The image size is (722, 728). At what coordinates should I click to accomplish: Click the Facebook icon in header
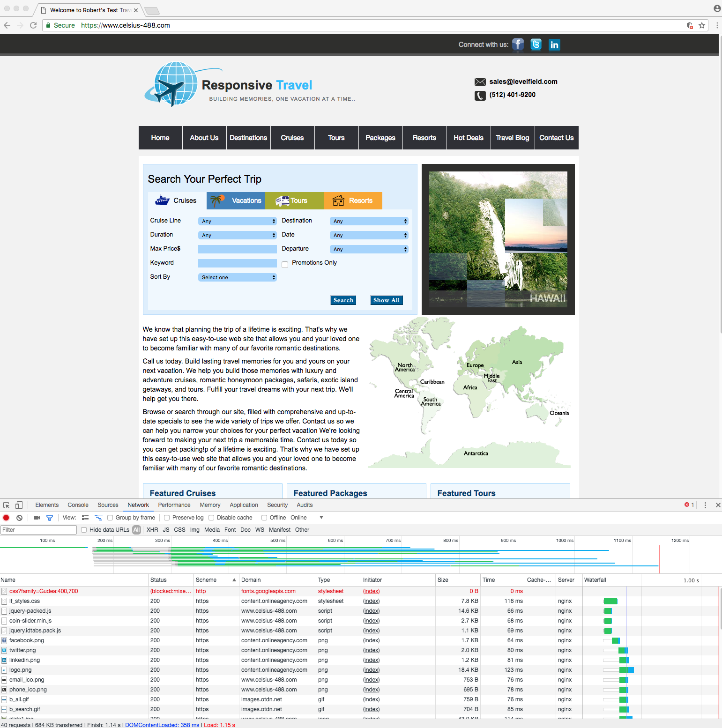click(x=518, y=45)
